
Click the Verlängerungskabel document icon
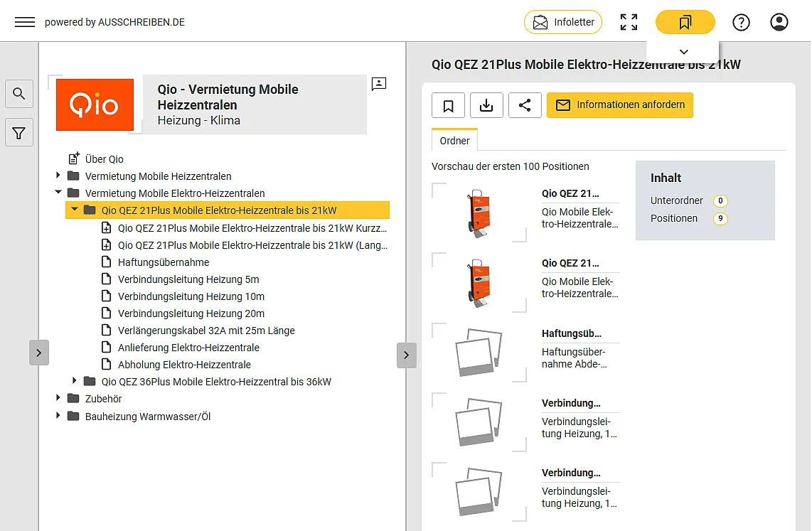(x=106, y=330)
